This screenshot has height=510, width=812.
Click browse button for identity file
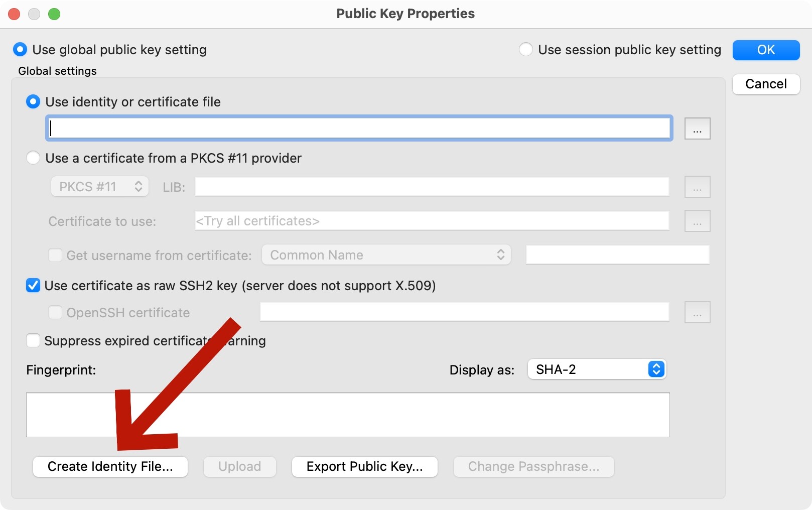click(x=697, y=129)
